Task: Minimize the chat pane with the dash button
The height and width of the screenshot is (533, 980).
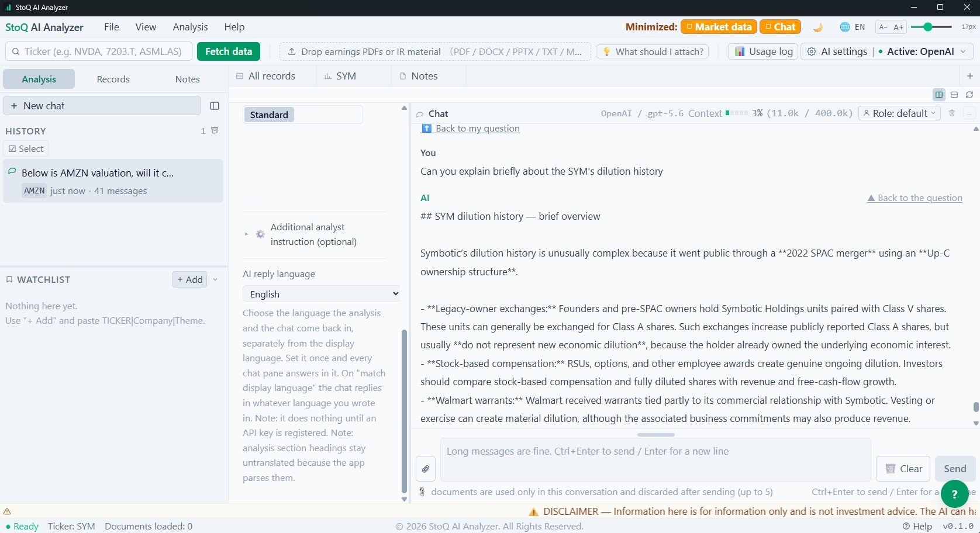Action: tap(969, 113)
